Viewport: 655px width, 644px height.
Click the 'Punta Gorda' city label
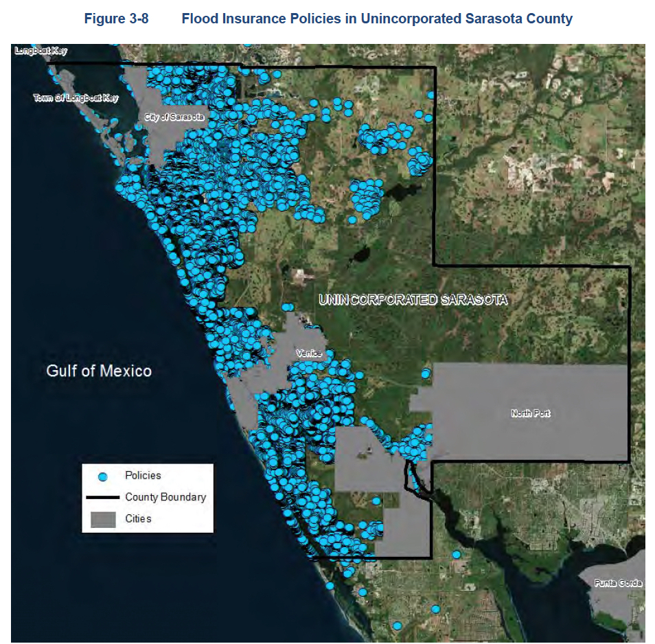coord(619,583)
